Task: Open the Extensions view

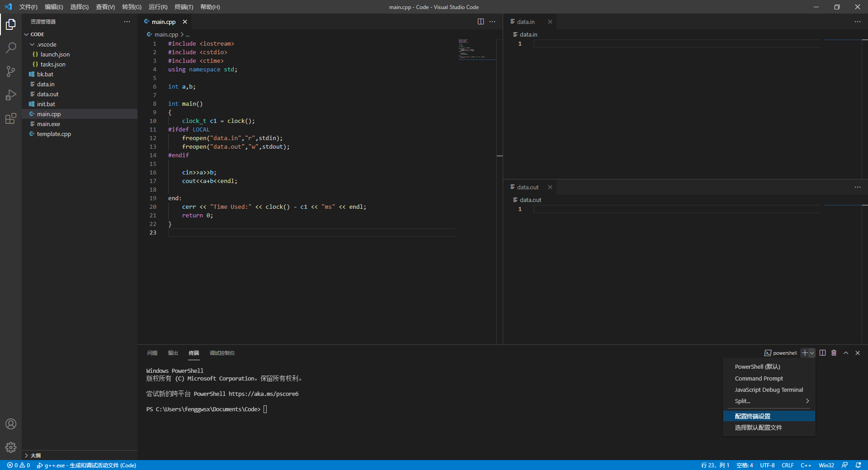Action: tap(11, 119)
